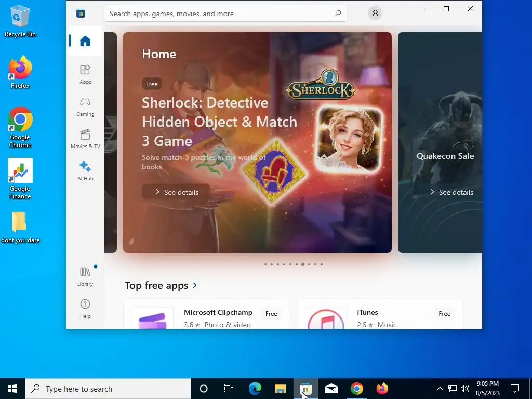Go to the Gaming section

click(x=85, y=107)
